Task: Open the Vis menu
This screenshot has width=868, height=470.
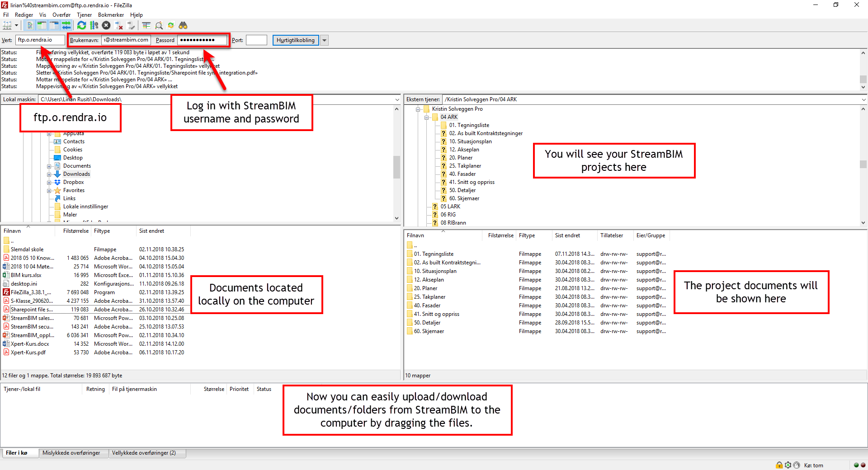Action: [43, 15]
